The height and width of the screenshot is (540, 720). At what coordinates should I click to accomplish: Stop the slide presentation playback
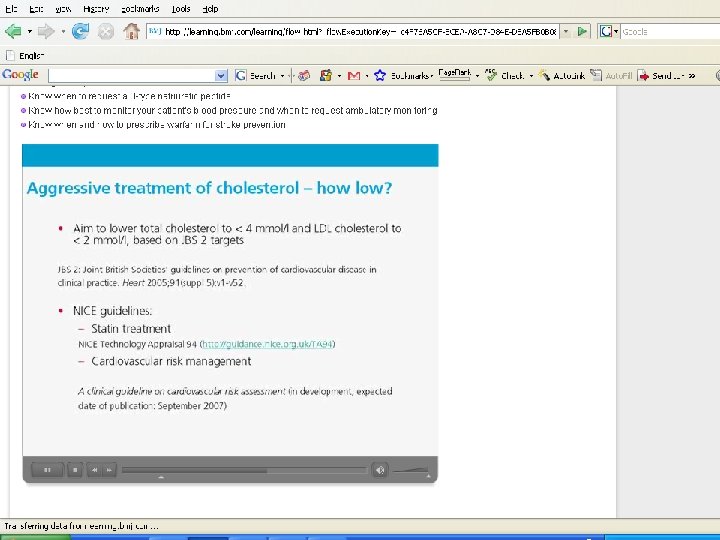point(75,470)
